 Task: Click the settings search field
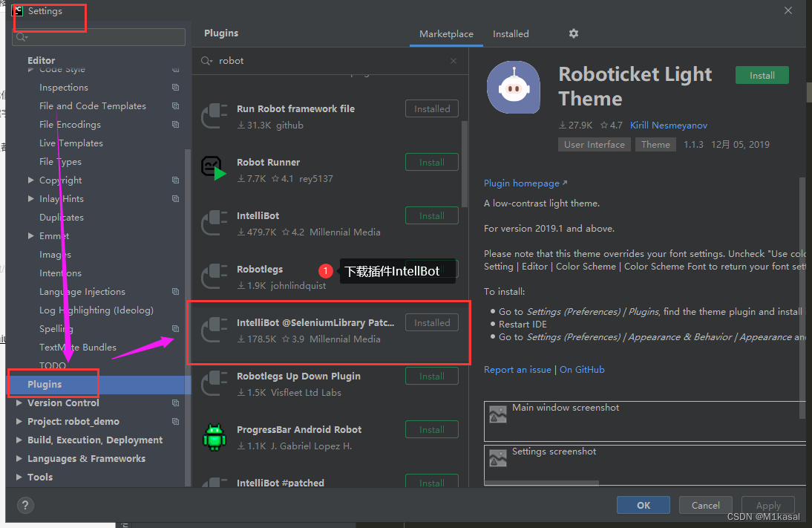(99, 37)
